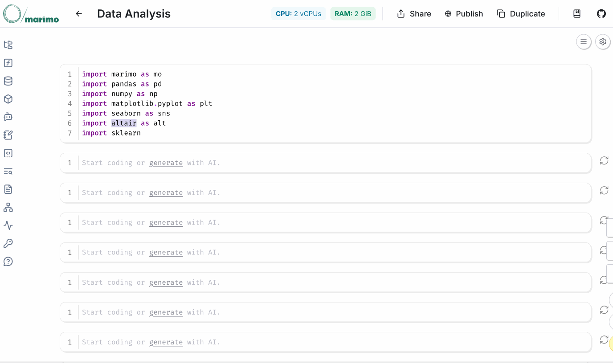Open the packages cube icon
This screenshot has height=364, width=613.
pos(8,99)
